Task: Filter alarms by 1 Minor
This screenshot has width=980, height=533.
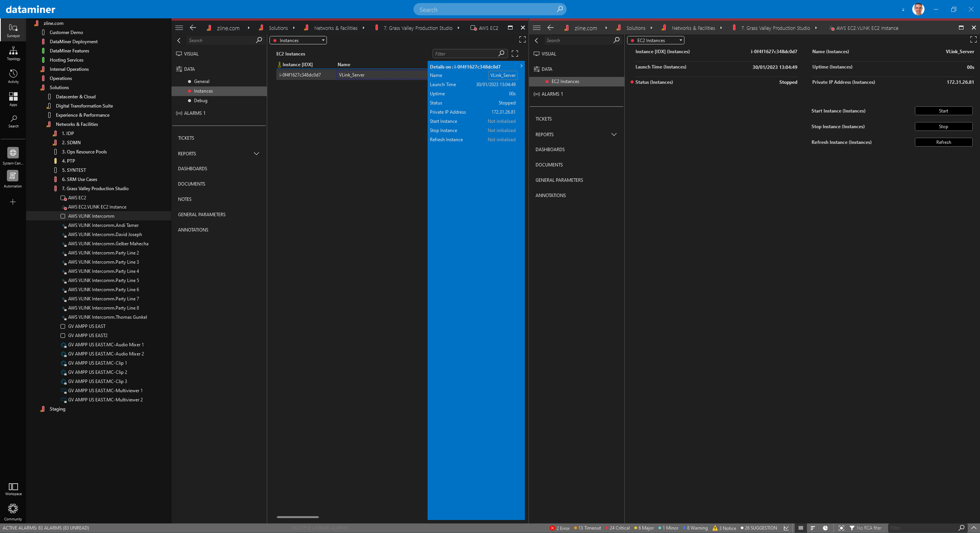Action: pyautogui.click(x=668, y=528)
